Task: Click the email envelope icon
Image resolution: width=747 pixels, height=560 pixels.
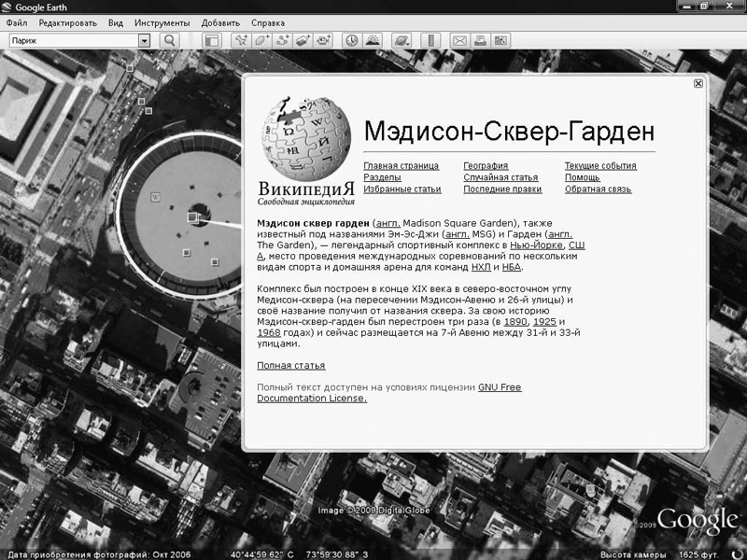Action: (459, 40)
